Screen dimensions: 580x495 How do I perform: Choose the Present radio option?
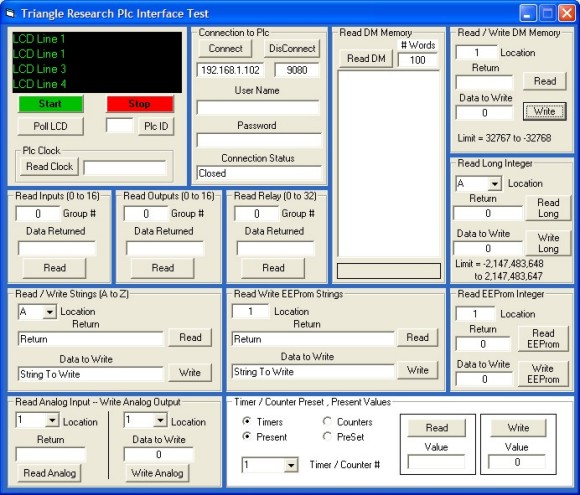pos(246,437)
